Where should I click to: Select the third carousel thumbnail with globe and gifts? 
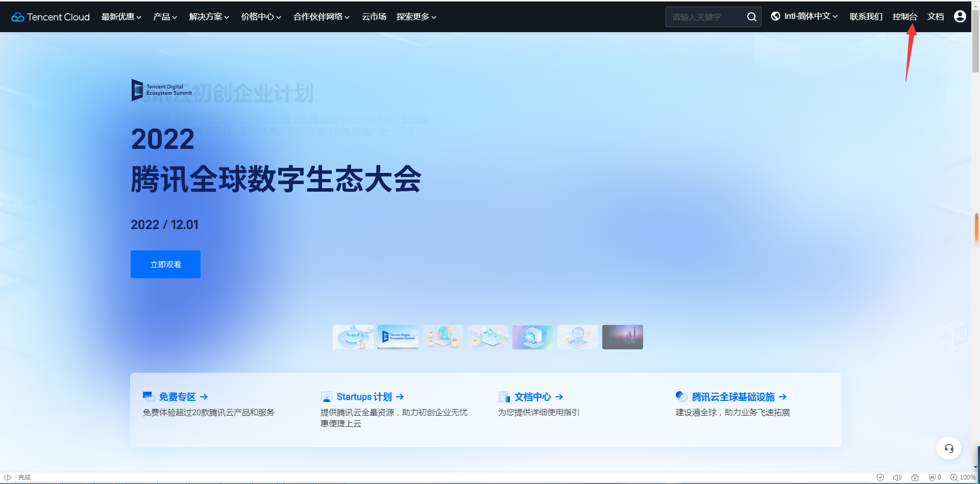tap(443, 337)
